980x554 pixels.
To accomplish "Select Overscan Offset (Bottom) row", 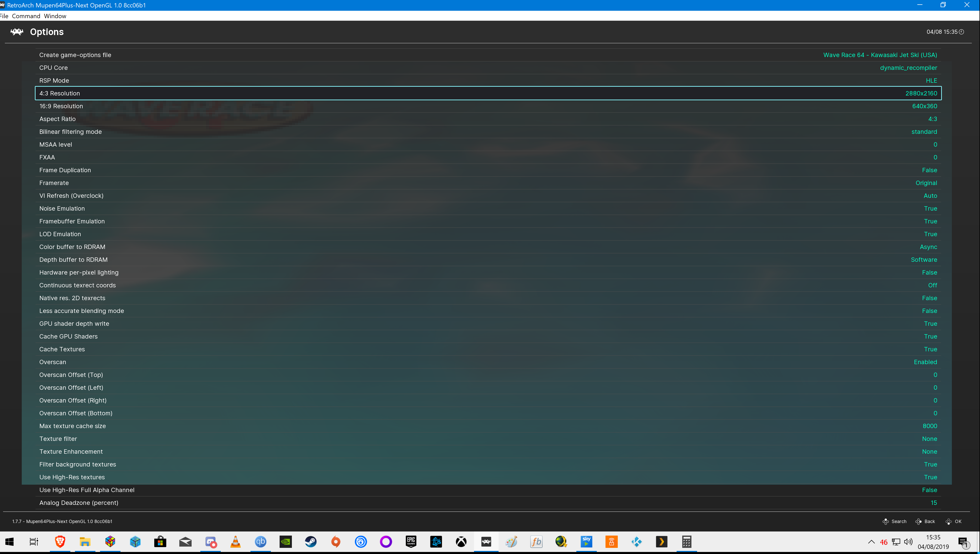I will [488, 414].
